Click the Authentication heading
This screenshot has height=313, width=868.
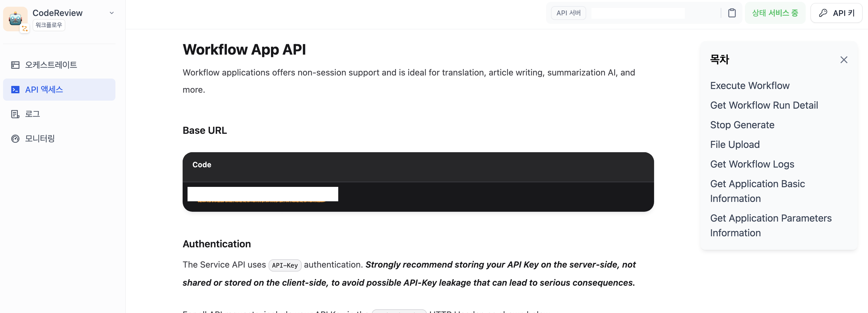point(217,244)
